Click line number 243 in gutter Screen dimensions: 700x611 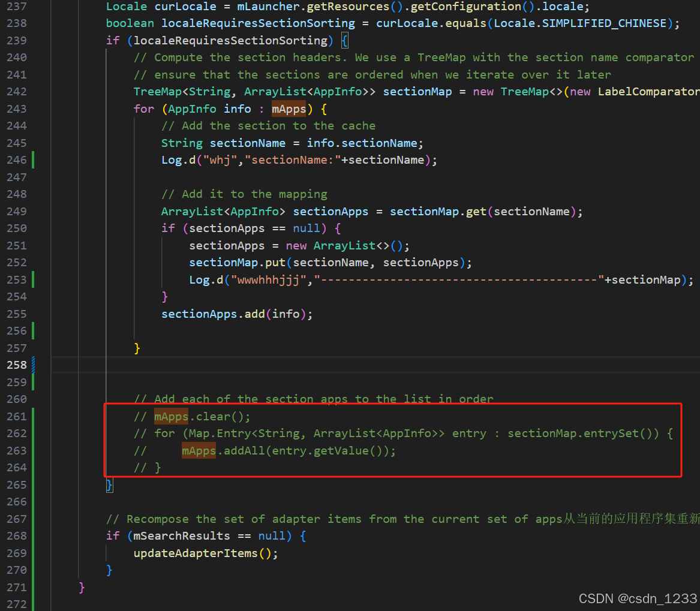click(17, 109)
